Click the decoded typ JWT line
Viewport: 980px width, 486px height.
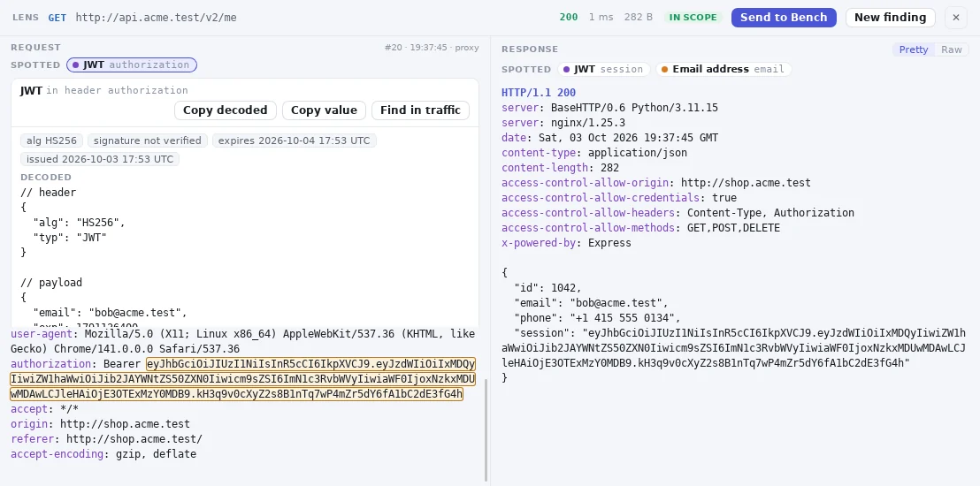[x=70, y=238]
